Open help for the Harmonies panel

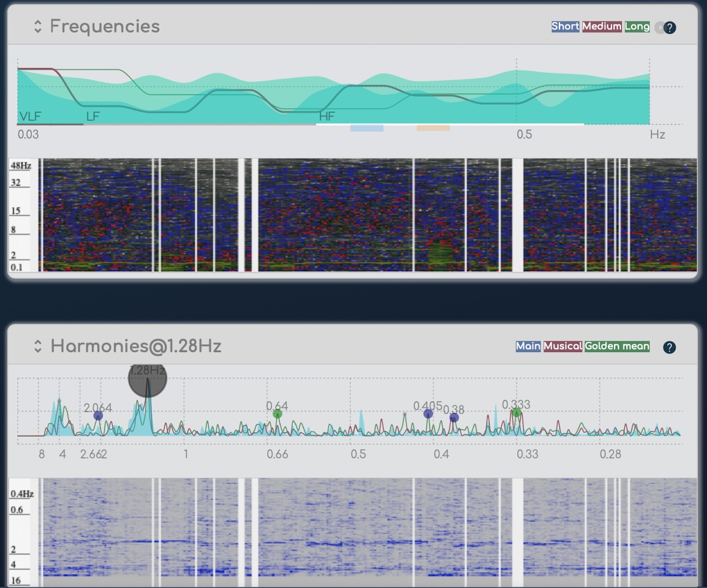tap(670, 347)
